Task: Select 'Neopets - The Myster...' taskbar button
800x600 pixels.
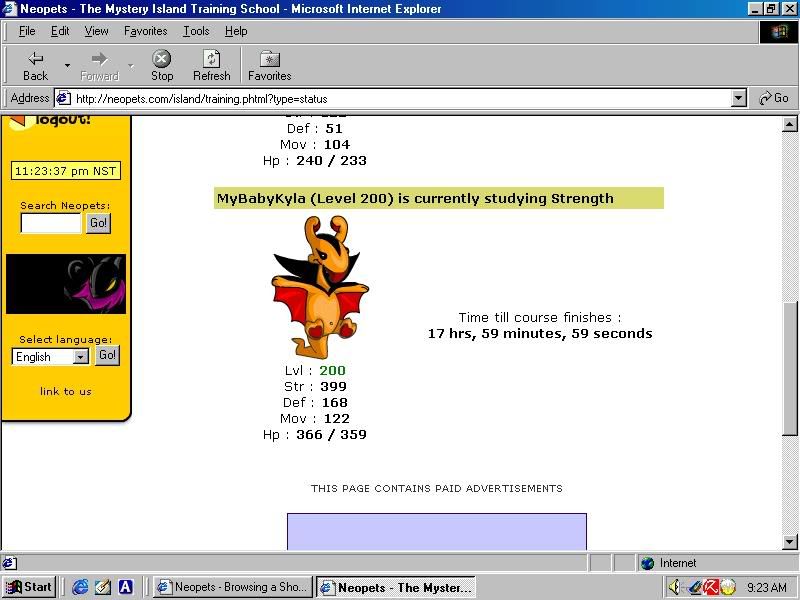Action: [x=396, y=587]
